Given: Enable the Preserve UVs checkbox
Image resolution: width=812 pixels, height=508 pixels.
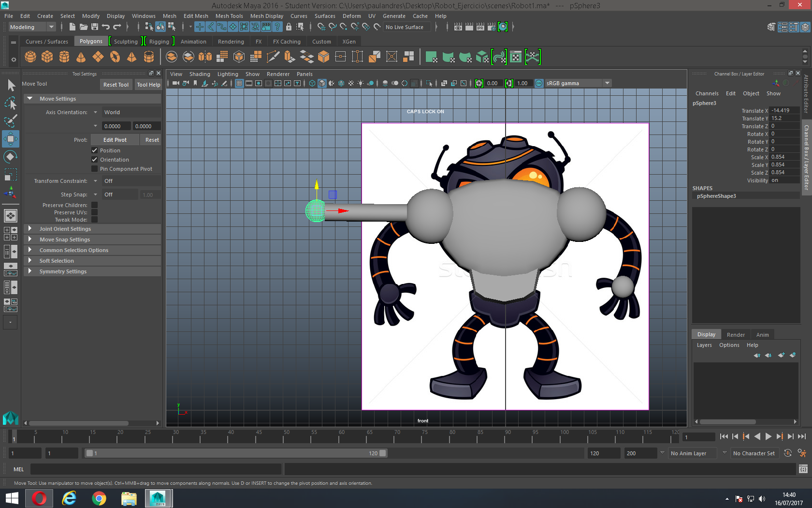Looking at the screenshot, I should click(95, 212).
